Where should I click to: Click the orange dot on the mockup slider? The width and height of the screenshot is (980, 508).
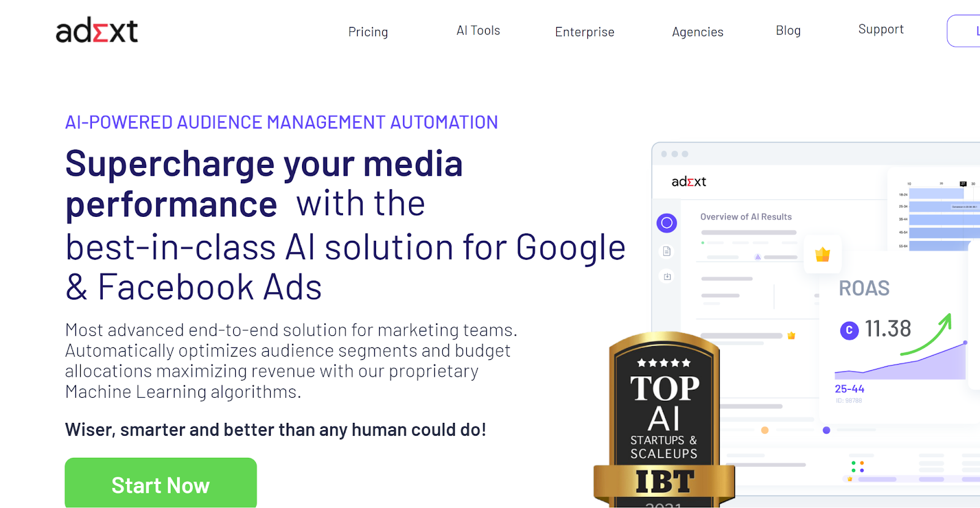[764, 430]
